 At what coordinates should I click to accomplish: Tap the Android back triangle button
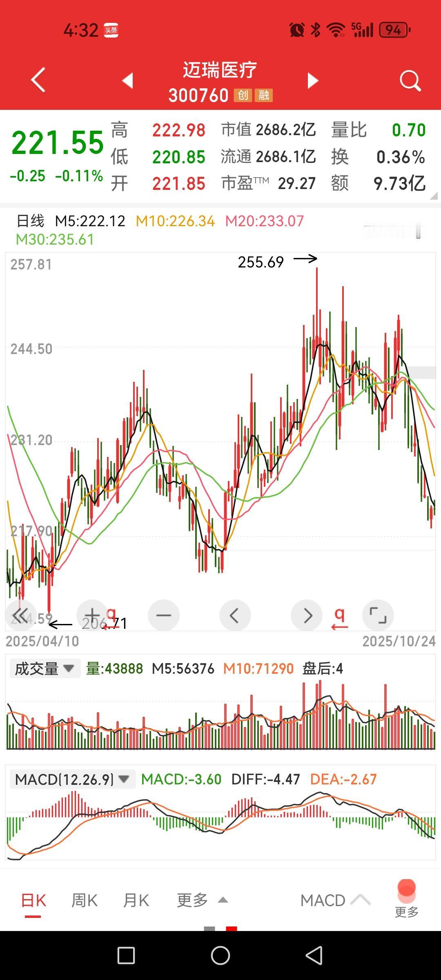[314, 956]
